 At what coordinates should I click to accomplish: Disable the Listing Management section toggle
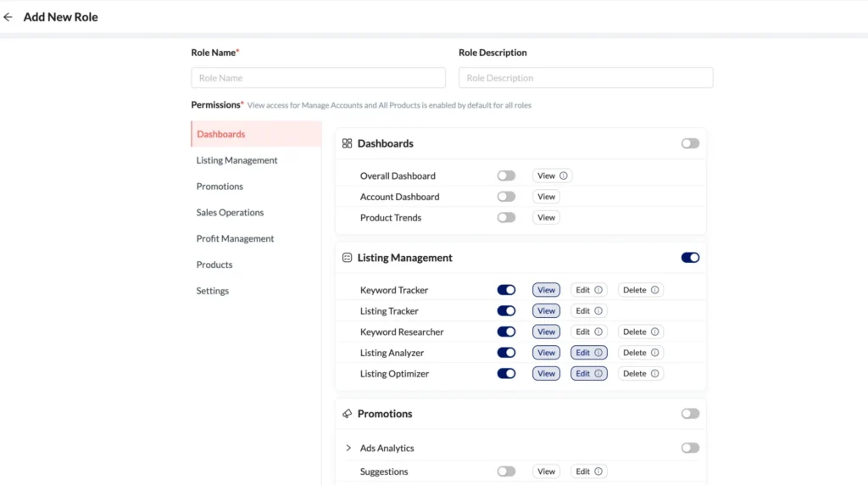[x=690, y=258]
